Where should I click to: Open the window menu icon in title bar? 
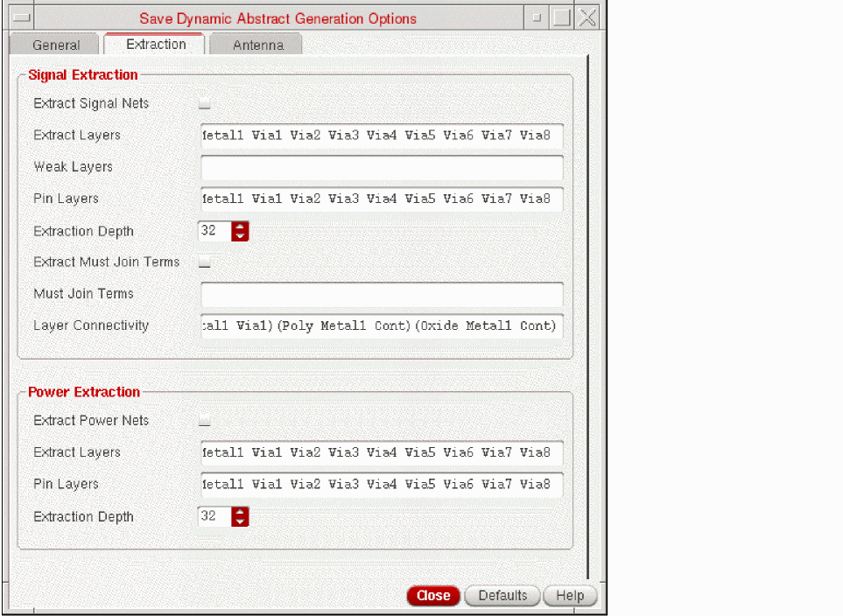[x=22, y=17]
